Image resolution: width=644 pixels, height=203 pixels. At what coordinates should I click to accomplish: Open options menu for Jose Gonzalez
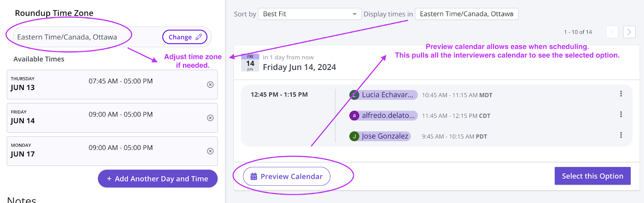pyautogui.click(x=621, y=135)
